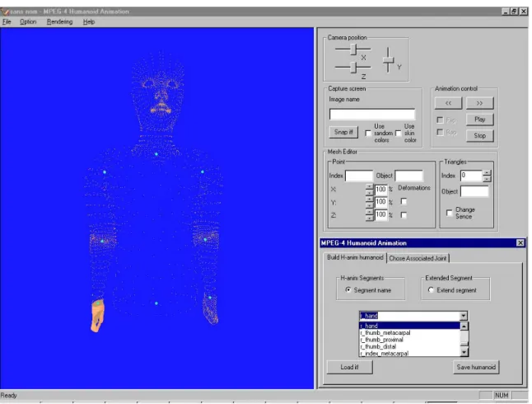The width and height of the screenshot is (532, 404).
Task: Open the segment combo box dropdown arrow
Action: click(x=464, y=316)
